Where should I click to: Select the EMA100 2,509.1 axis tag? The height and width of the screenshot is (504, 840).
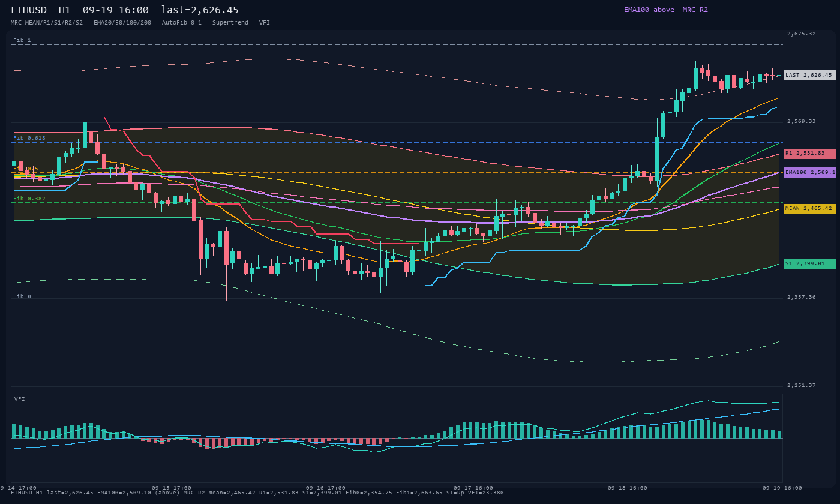tap(809, 172)
